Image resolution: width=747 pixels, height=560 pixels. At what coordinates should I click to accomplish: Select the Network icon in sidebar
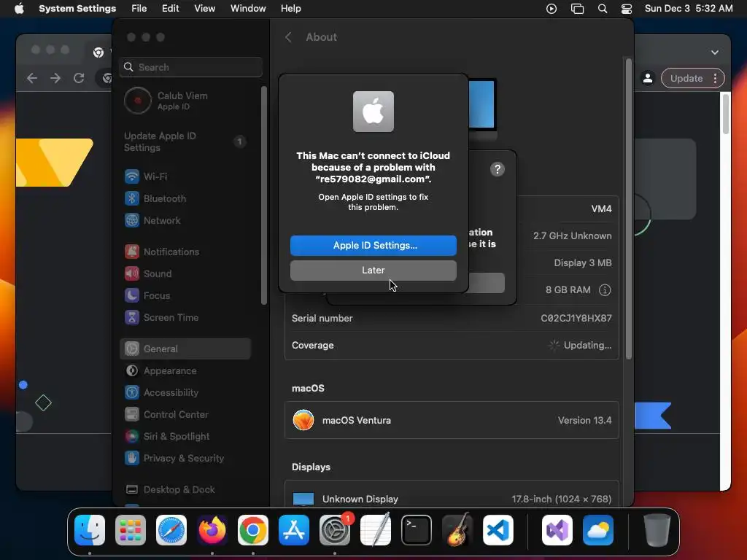point(132,220)
